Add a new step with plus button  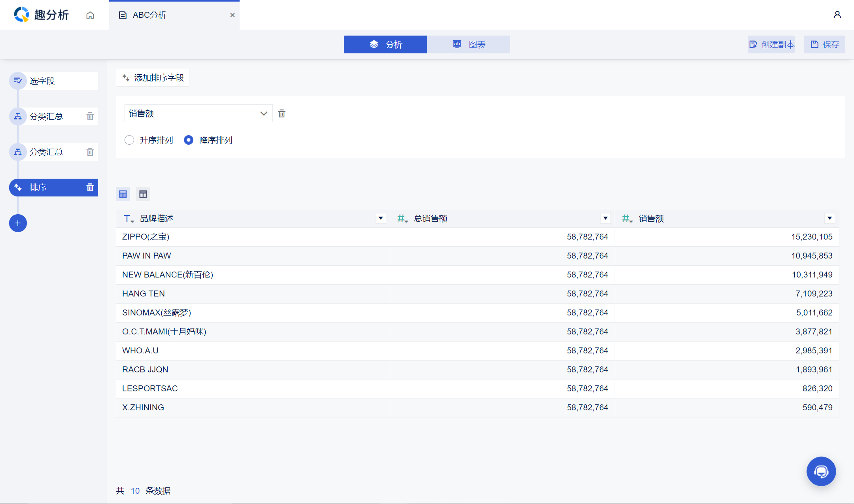(18, 223)
